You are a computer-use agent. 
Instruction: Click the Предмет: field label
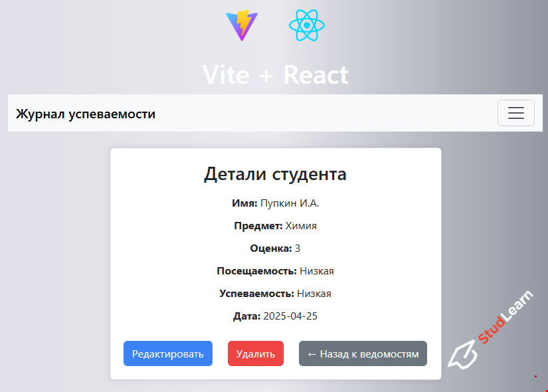pyautogui.click(x=258, y=226)
